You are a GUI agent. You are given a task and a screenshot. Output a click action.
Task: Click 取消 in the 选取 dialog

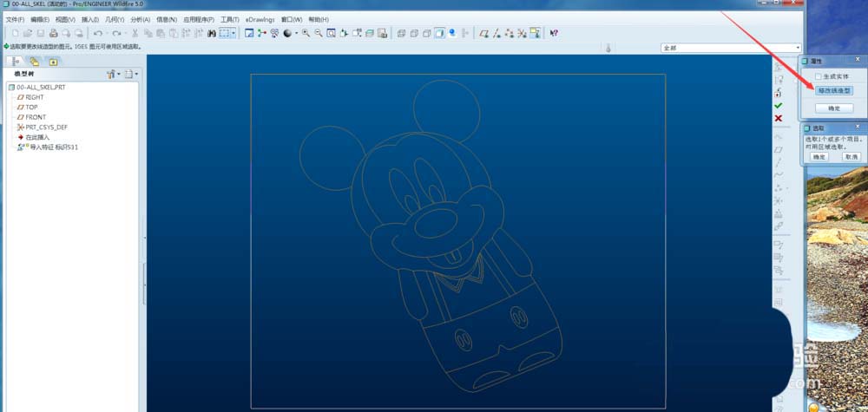(x=851, y=156)
